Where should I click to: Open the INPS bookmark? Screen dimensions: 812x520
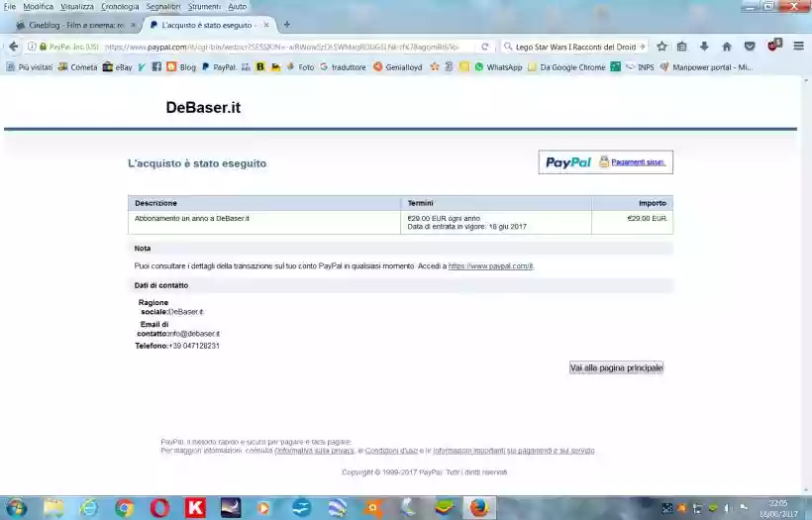pos(640,66)
